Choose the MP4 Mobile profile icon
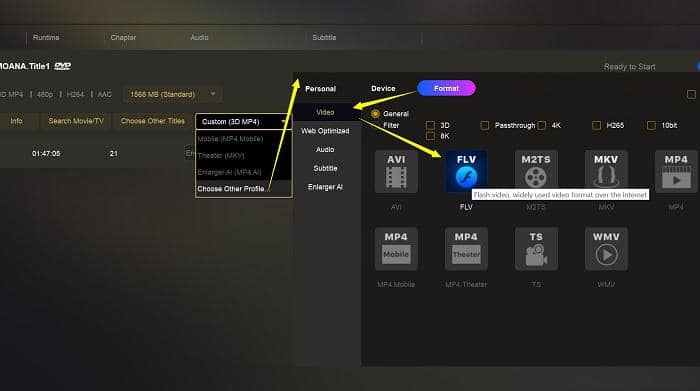Screen dimensions: 700x391 point(396,249)
